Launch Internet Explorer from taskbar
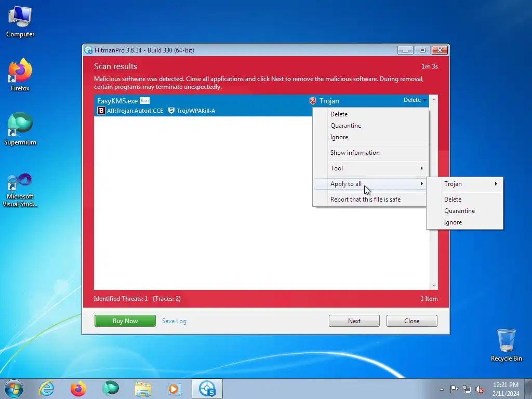 46,389
